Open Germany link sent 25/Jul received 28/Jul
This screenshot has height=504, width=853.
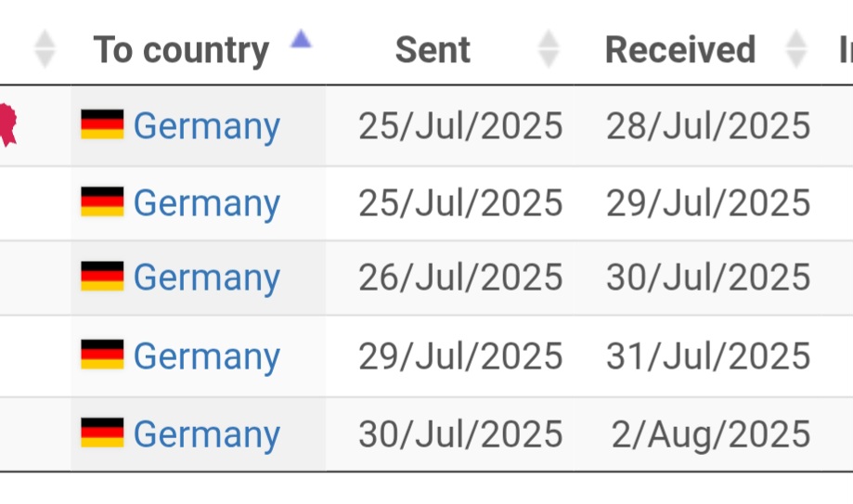207,126
